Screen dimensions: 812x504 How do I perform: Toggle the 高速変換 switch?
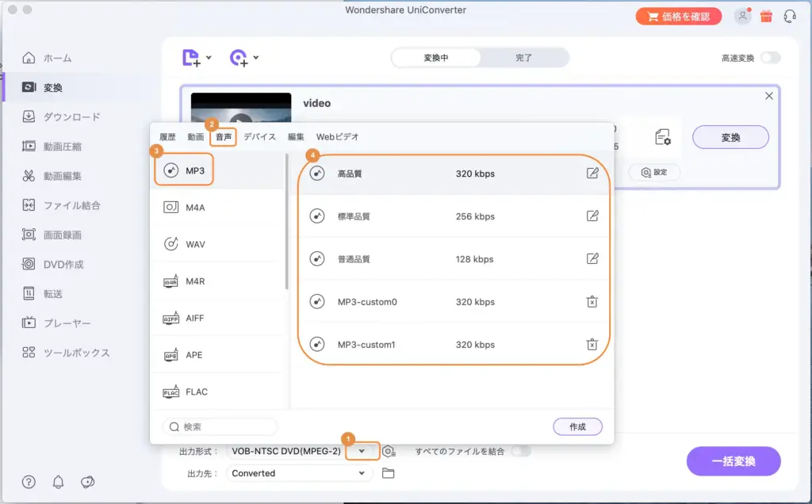coord(770,58)
